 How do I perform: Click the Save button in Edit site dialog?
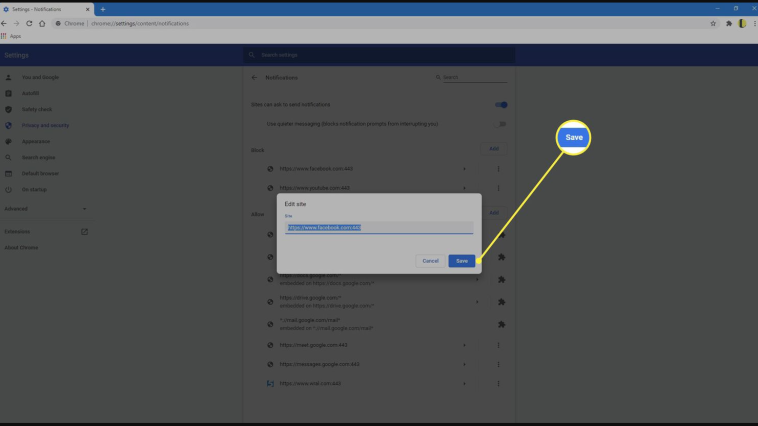point(461,261)
